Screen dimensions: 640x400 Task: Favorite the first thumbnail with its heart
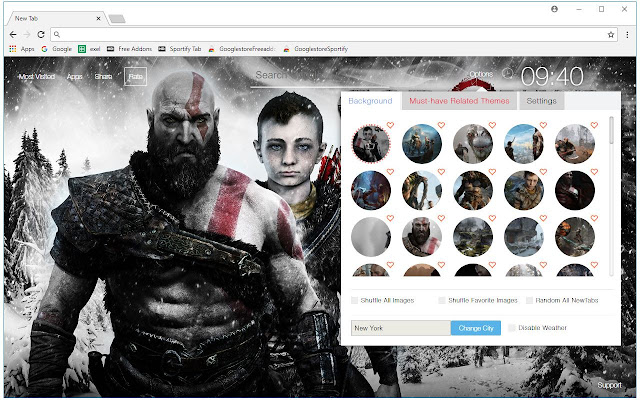pos(390,125)
